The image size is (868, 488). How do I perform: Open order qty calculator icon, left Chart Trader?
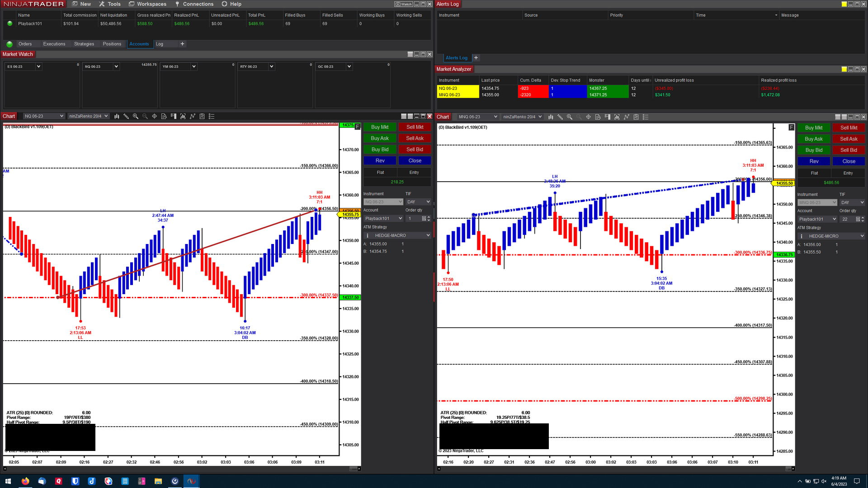pos(424,219)
